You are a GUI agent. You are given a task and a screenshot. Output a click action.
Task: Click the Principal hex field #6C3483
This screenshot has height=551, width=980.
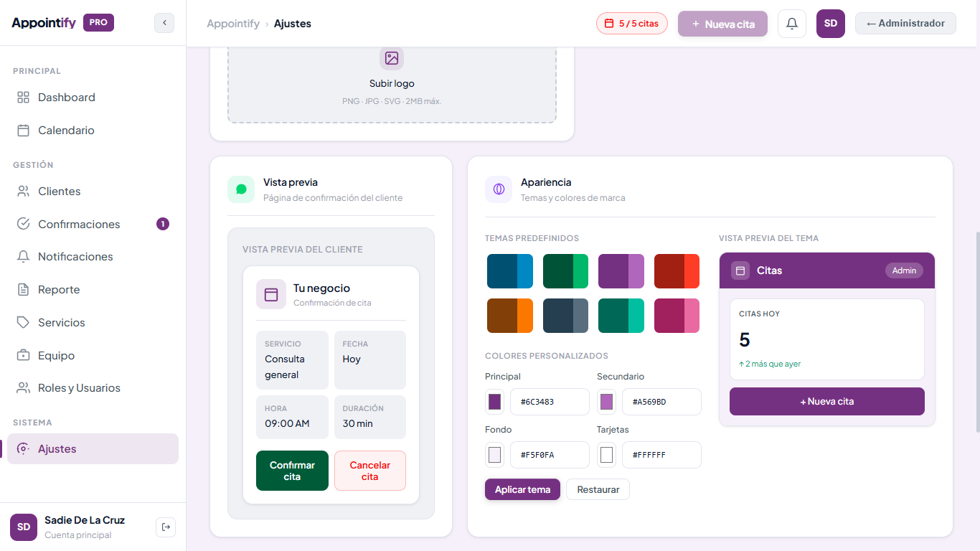pyautogui.click(x=550, y=402)
